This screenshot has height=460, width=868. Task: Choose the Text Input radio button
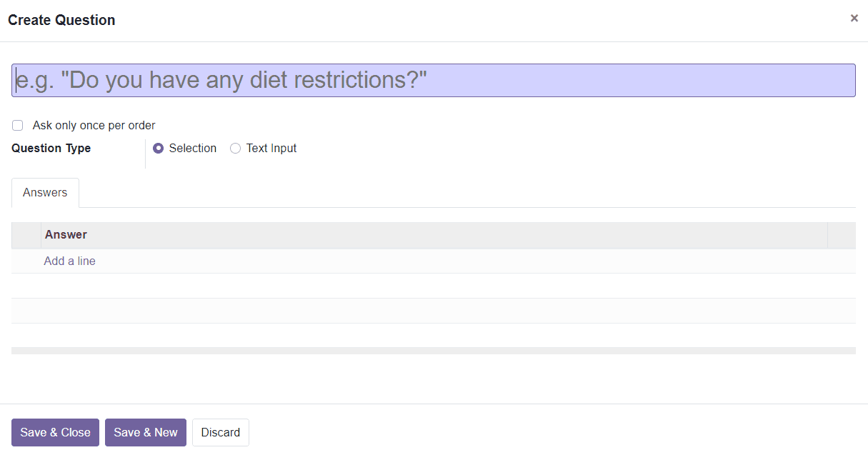click(x=235, y=149)
